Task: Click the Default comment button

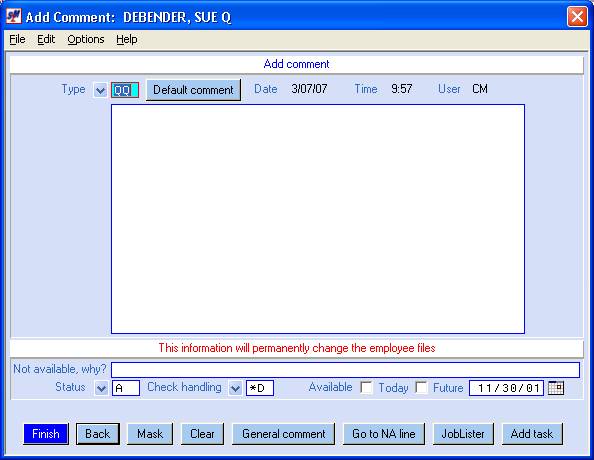Action: 193,90
